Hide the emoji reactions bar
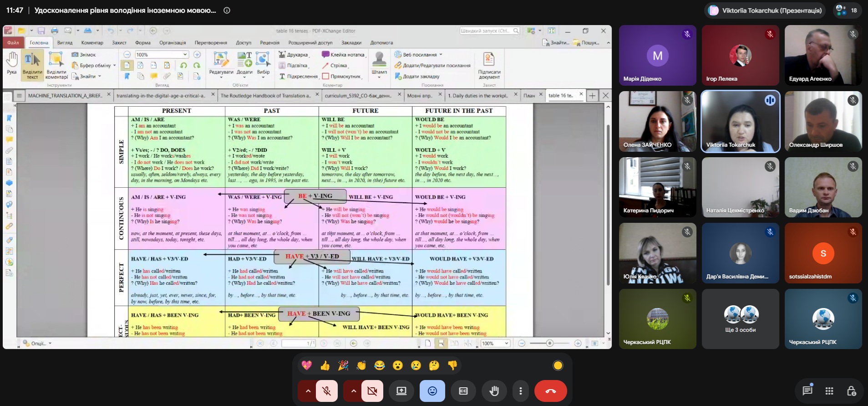 click(432, 391)
